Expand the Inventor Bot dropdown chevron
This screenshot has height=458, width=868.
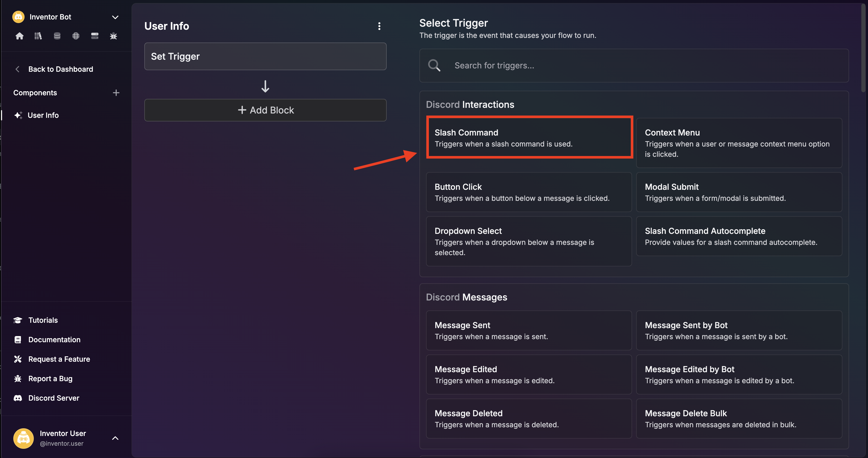click(x=115, y=17)
